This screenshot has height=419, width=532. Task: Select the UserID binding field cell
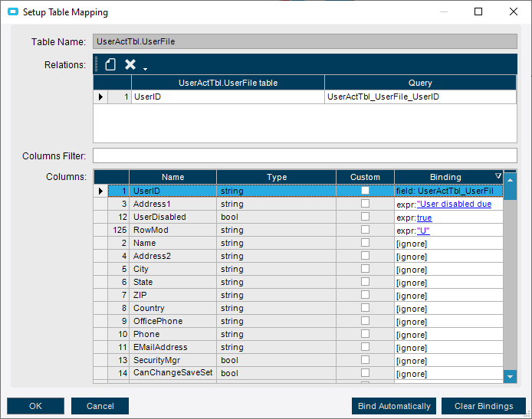coord(448,191)
